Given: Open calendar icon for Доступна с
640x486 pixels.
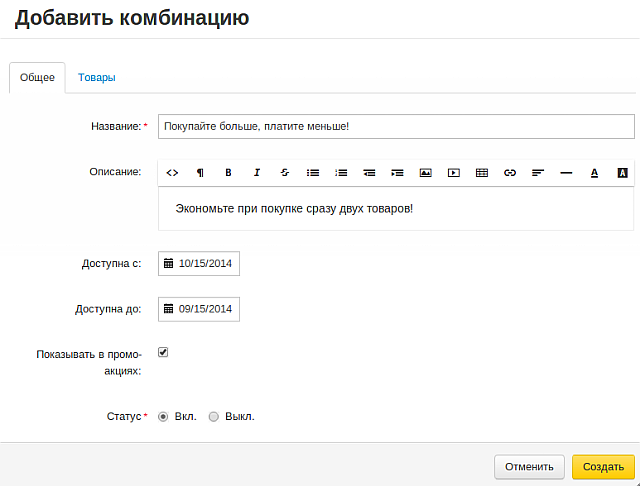Looking at the screenshot, I should (169, 263).
